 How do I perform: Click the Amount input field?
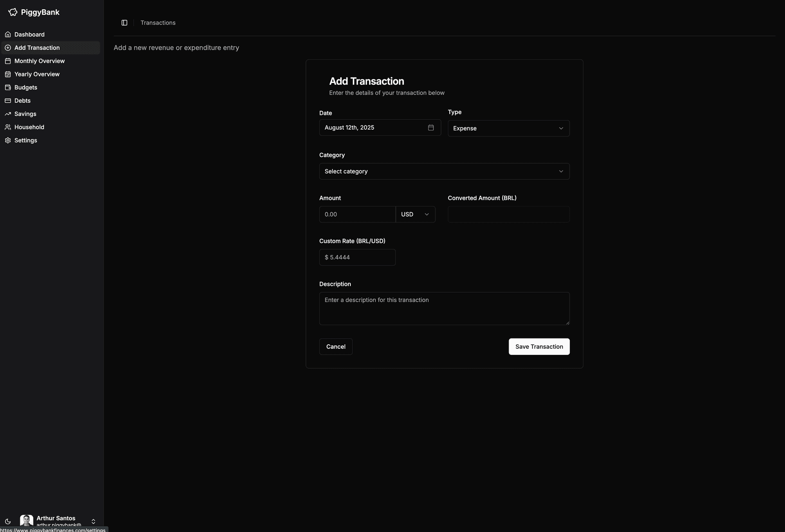point(357,214)
